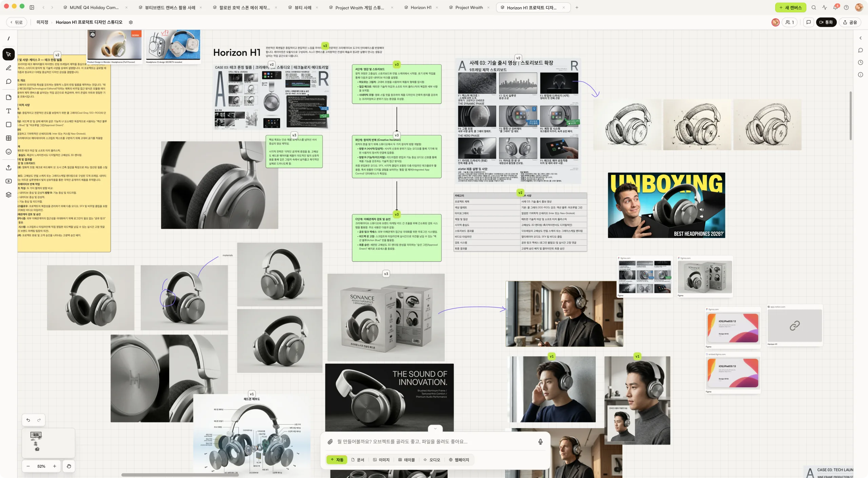Screen dimensions: 868x478
Task: Click 새 캔버스 button
Action: [x=790, y=7]
